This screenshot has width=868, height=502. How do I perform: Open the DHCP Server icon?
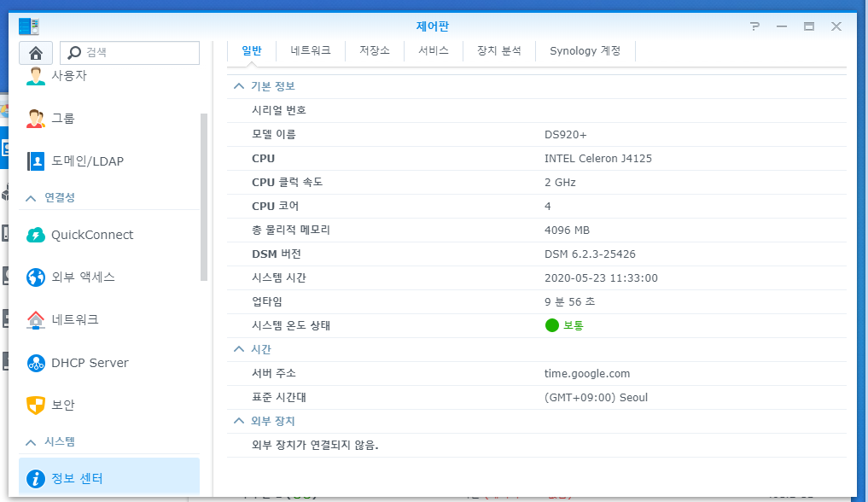[36, 363]
